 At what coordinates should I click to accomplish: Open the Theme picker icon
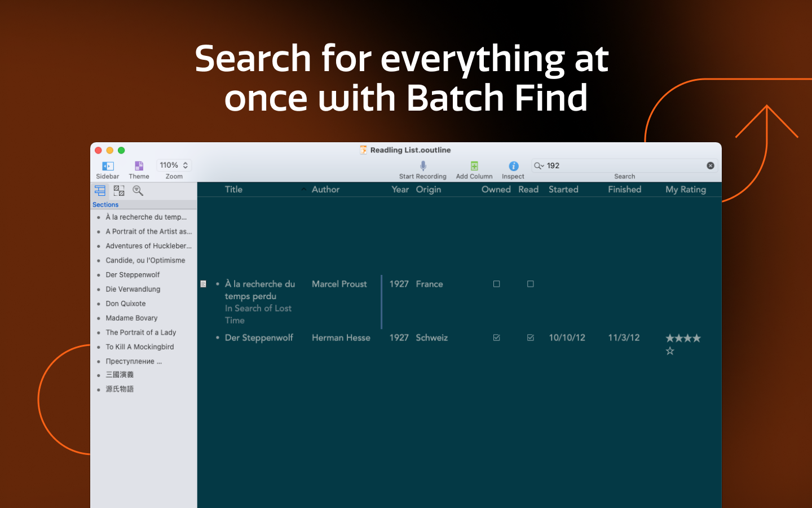pos(139,166)
